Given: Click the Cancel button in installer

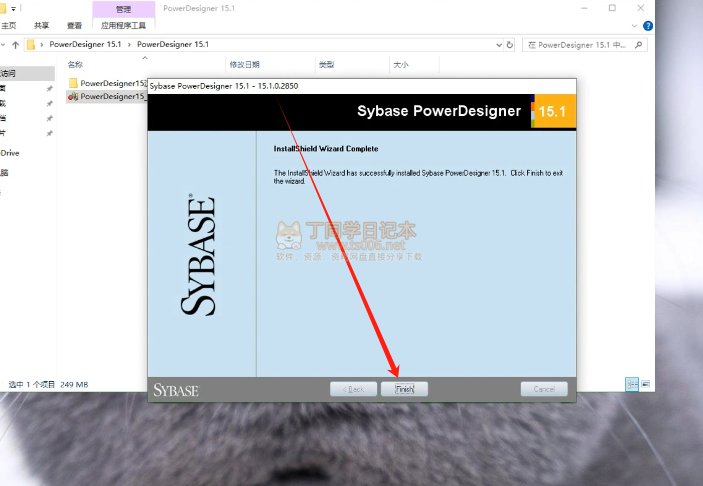Looking at the screenshot, I should point(544,389).
